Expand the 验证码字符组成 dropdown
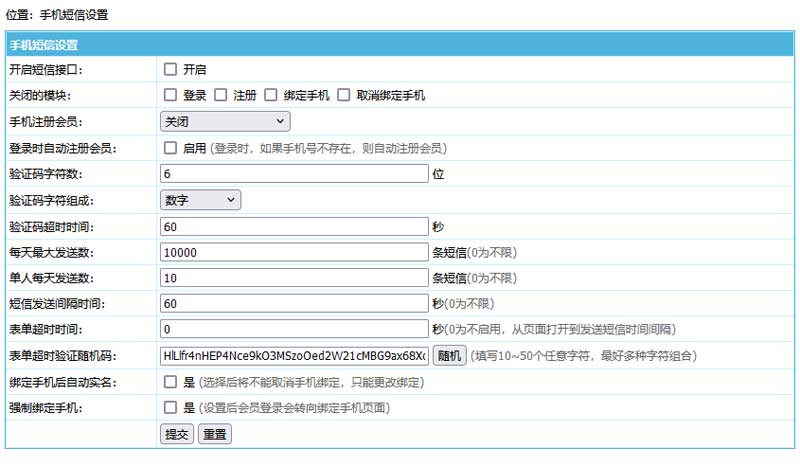The image size is (800, 467). [200, 200]
